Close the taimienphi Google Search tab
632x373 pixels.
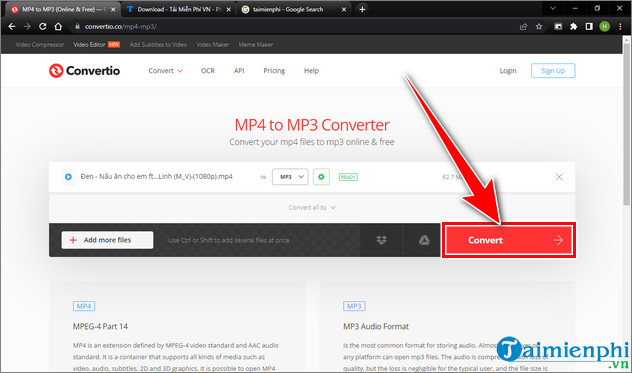click(x=344, y=9)
